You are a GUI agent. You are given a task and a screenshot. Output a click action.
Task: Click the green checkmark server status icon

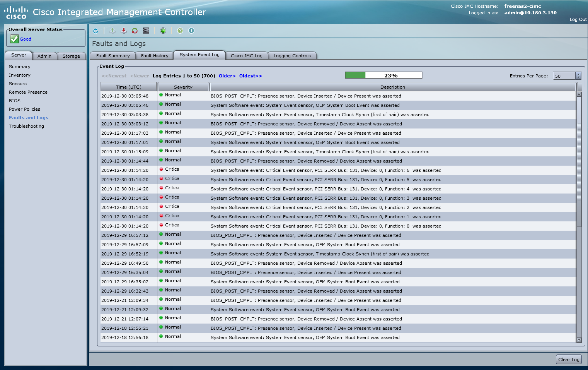tap(14, 39)
